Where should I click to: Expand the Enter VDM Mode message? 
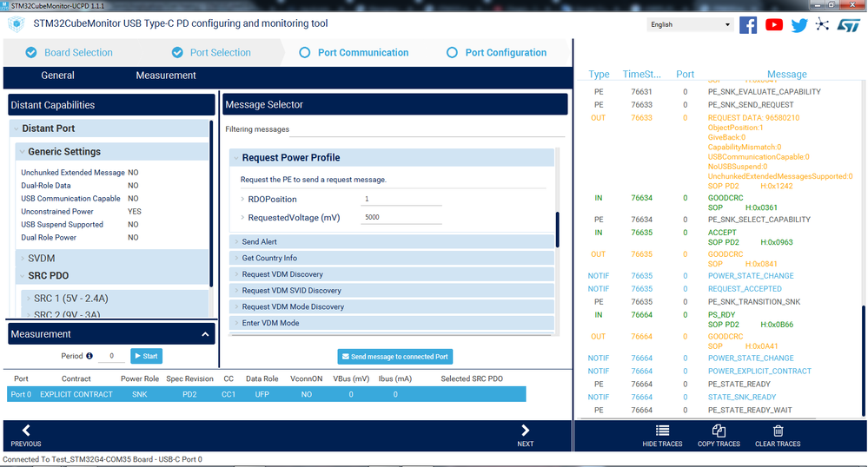(x=235, y=323)
